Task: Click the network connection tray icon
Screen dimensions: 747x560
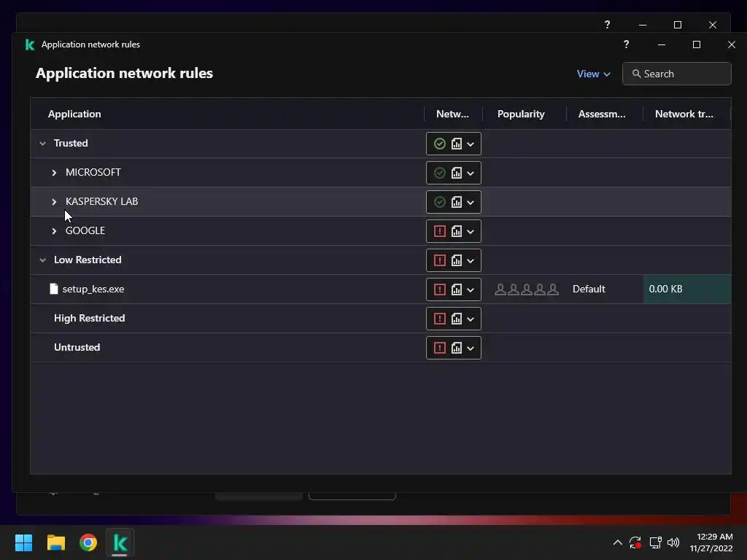Action: click(656, 542)
